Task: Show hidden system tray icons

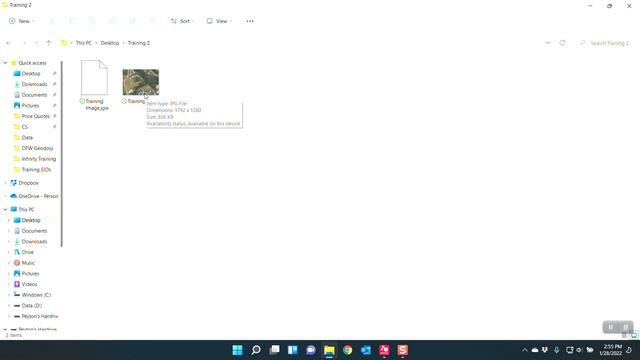Action: pos(524,350)
